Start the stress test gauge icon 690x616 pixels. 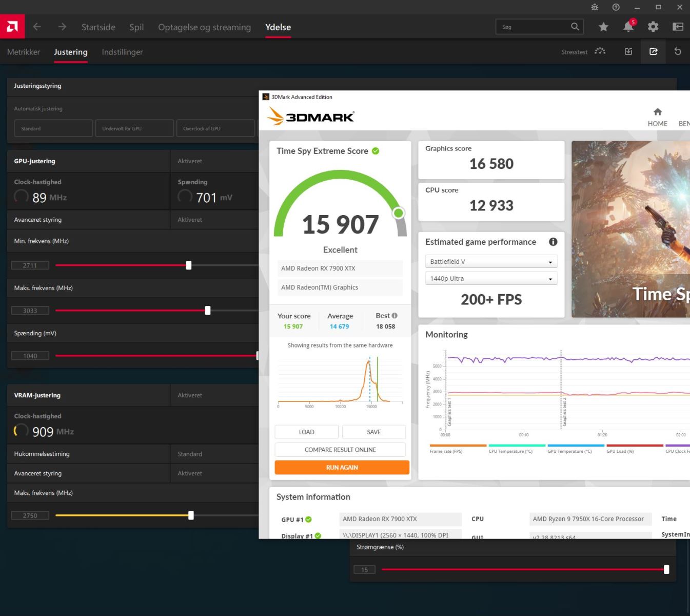coord(600,51)
